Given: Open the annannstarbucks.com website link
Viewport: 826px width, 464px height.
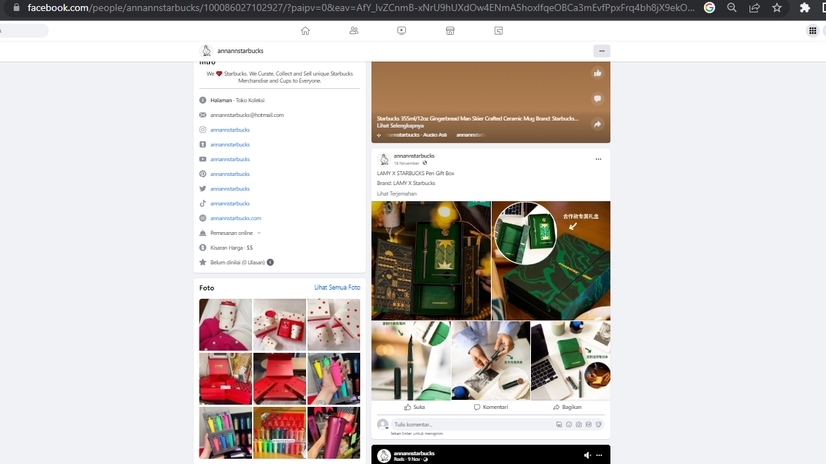Looking at the screenshot, I should point(235,218).
